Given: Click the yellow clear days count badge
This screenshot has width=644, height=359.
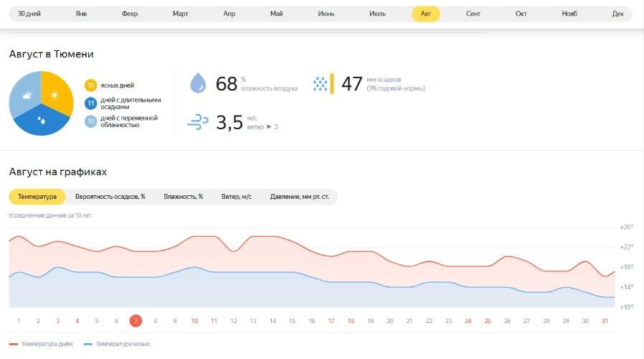Looking at the screenshot, I should [90, 85].
